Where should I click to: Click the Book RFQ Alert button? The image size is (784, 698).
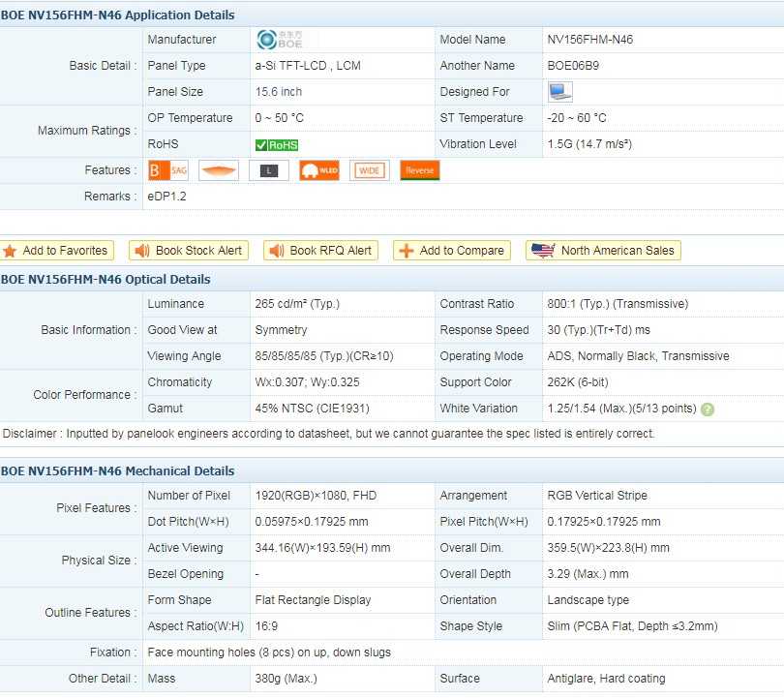(x=320, y=251)
